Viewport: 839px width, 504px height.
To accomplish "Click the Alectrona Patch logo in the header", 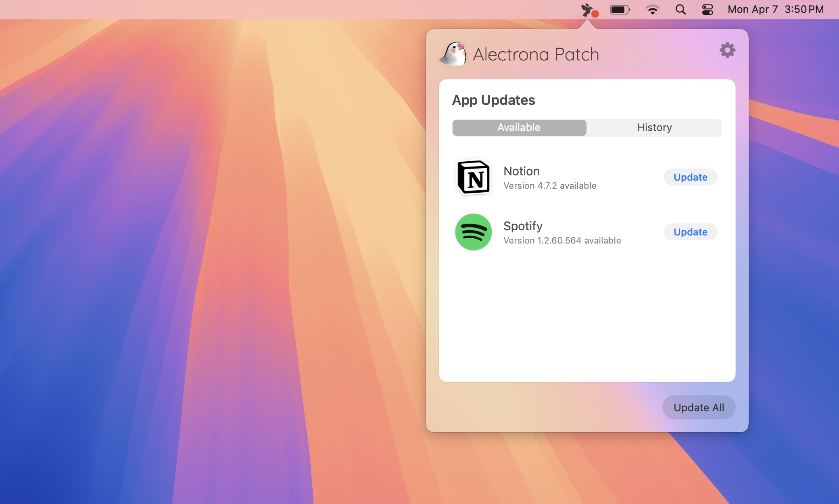I will [453, 54].
